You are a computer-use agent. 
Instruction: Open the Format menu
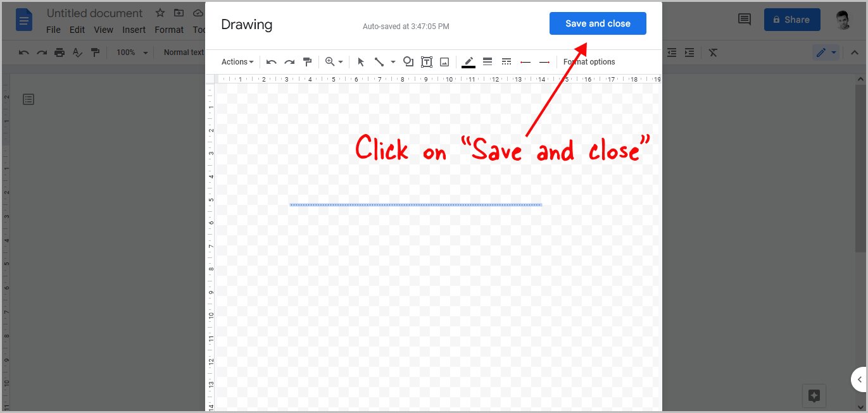169,29
